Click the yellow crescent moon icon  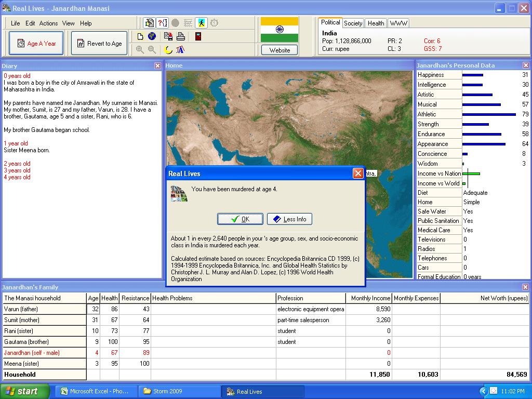pos(168,49)
